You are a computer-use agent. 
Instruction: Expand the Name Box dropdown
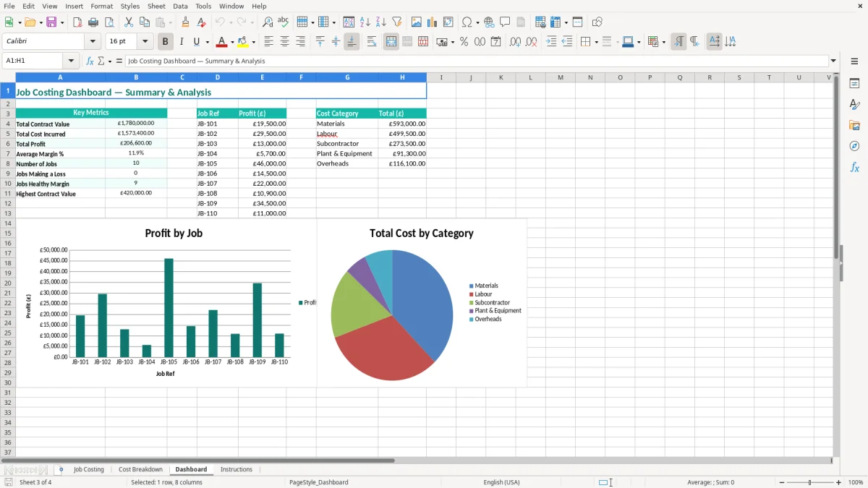click(x=71, y=61)
